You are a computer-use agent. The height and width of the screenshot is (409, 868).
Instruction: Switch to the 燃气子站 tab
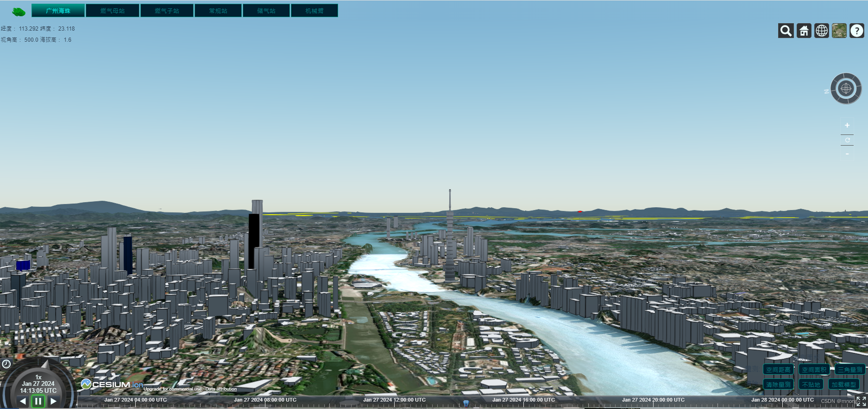(x=167, y=11)
